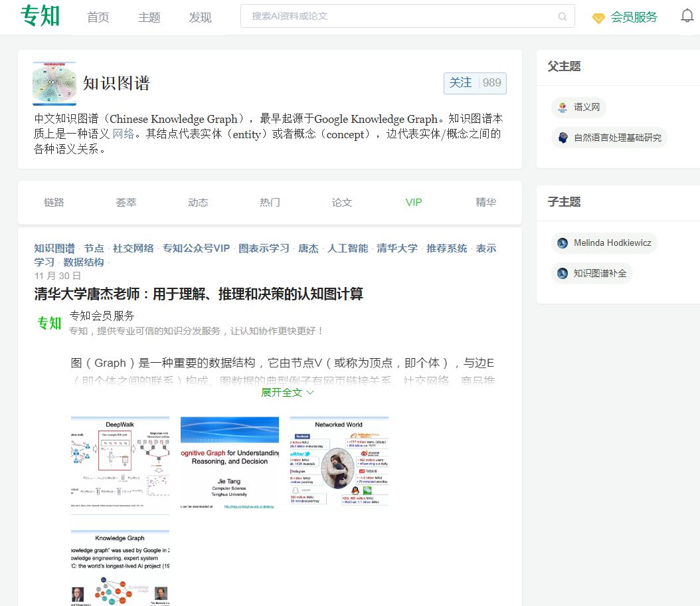This screenshot has height=606, width=700.
Task: Go to 首页 in navigation
Action: tap(98, 17)
